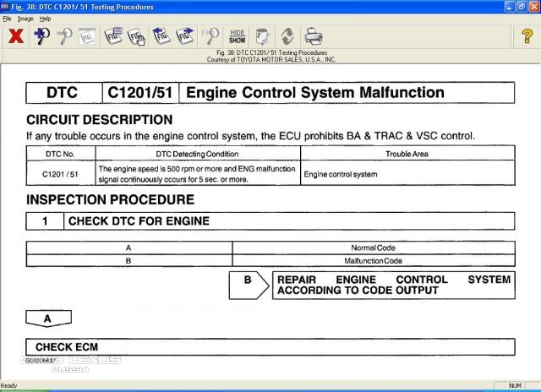Click the title bar application icon
This screenshot has width=541, height=392.
[x=7, y=7]
